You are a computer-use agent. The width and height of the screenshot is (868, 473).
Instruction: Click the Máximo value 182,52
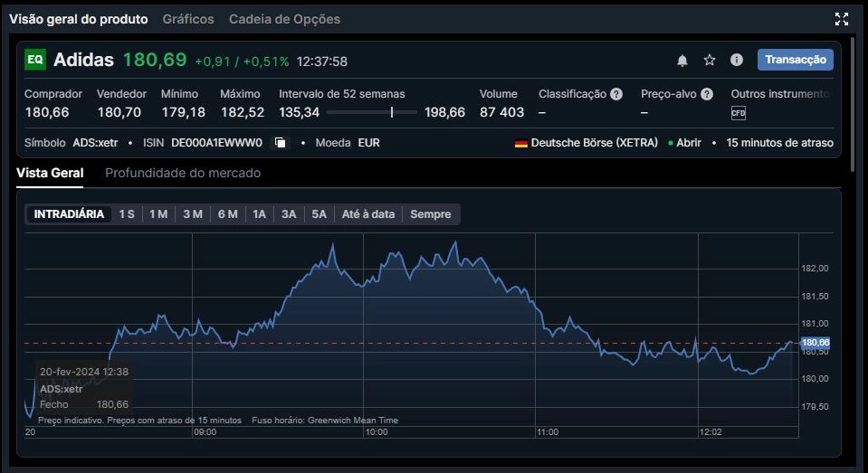coord(243,112)
